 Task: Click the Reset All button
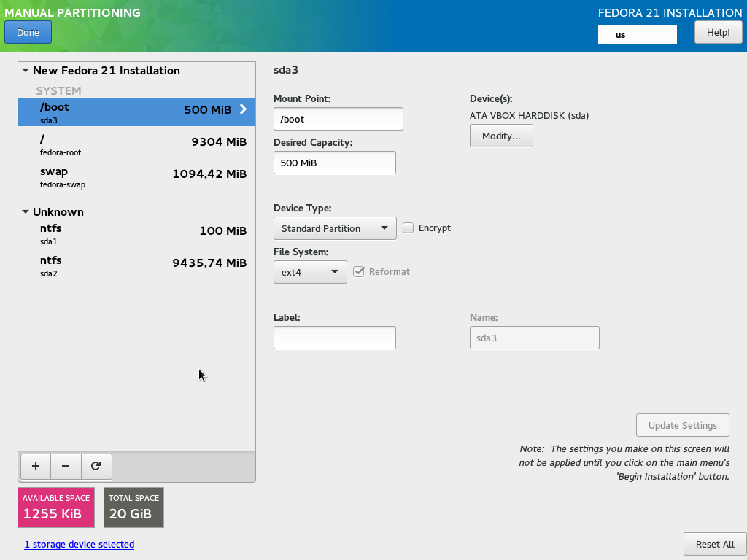click(x=715, y=544)
